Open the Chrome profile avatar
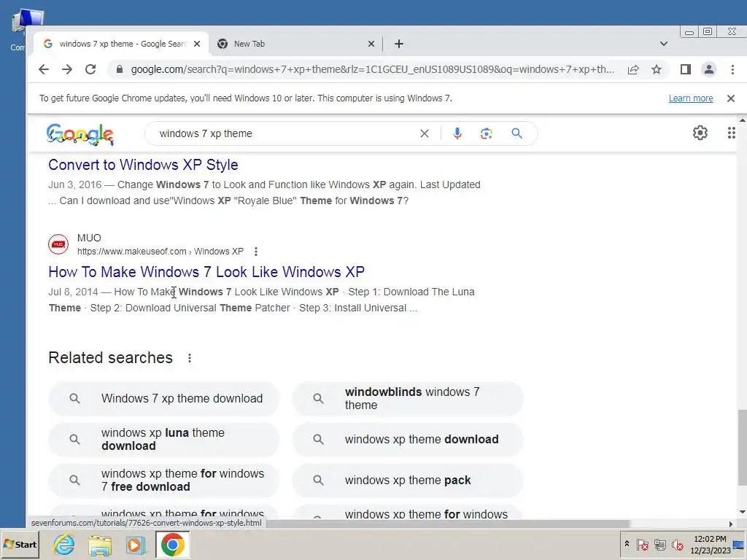This screenshot has height=560, width=747. [x=709, y=69]
